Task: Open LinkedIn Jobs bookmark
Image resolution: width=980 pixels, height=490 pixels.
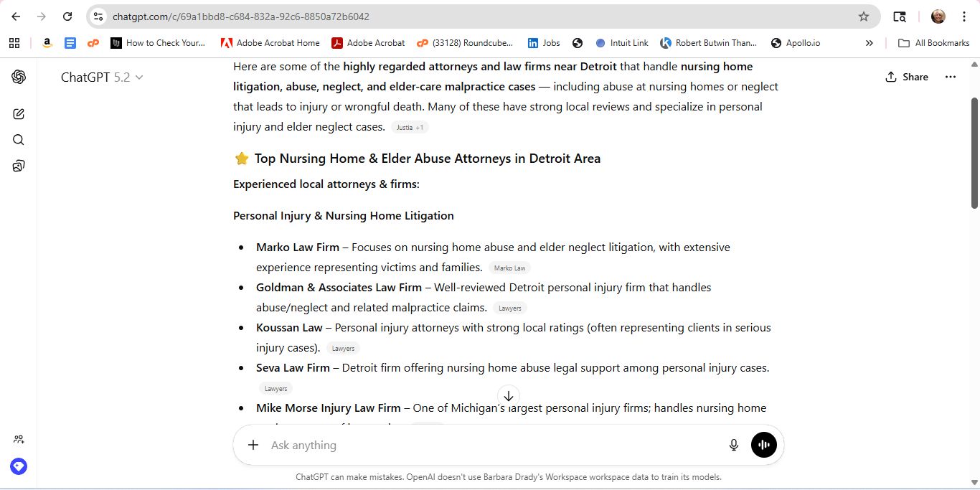Action: click(x=544, y=43)
